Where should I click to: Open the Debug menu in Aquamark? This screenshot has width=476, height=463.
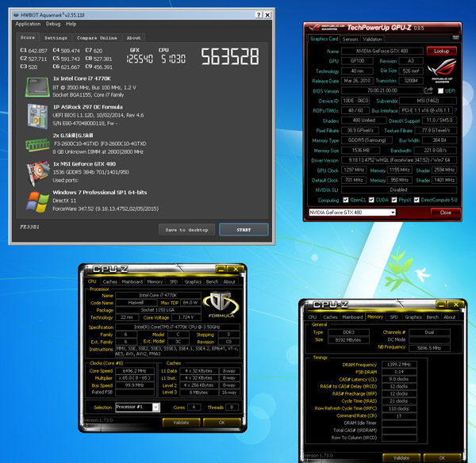pyautogui.click(x=53, y=24)
